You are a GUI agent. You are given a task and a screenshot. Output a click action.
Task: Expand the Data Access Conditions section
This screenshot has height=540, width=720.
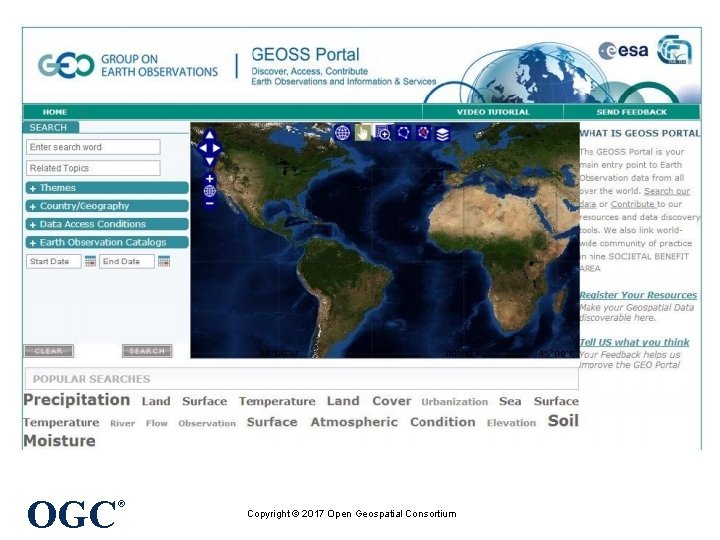coord(107,224)
